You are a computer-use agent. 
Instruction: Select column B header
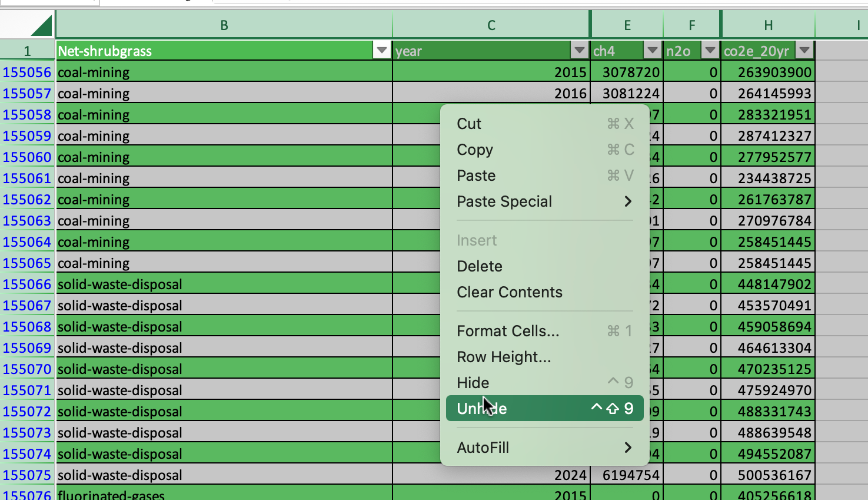[224, 25]
